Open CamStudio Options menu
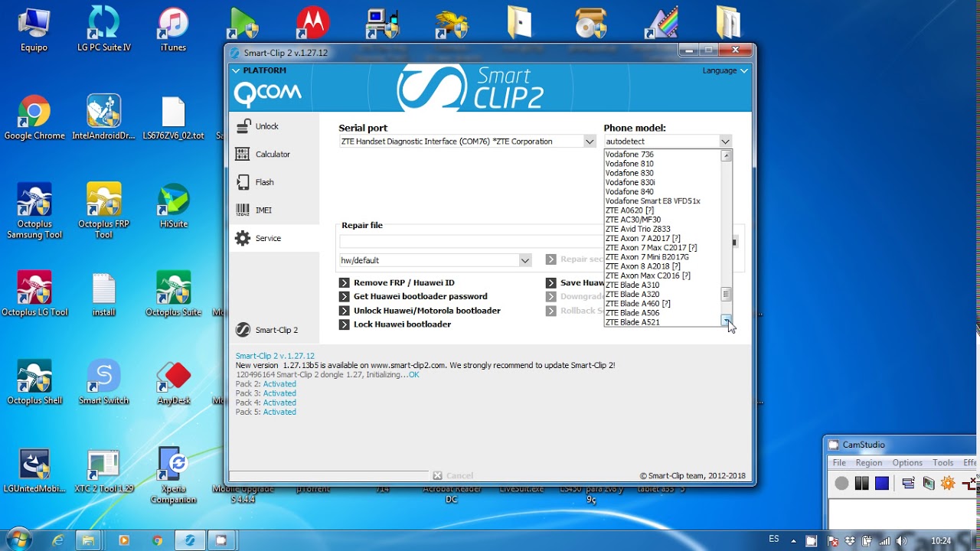 [907, 463]
